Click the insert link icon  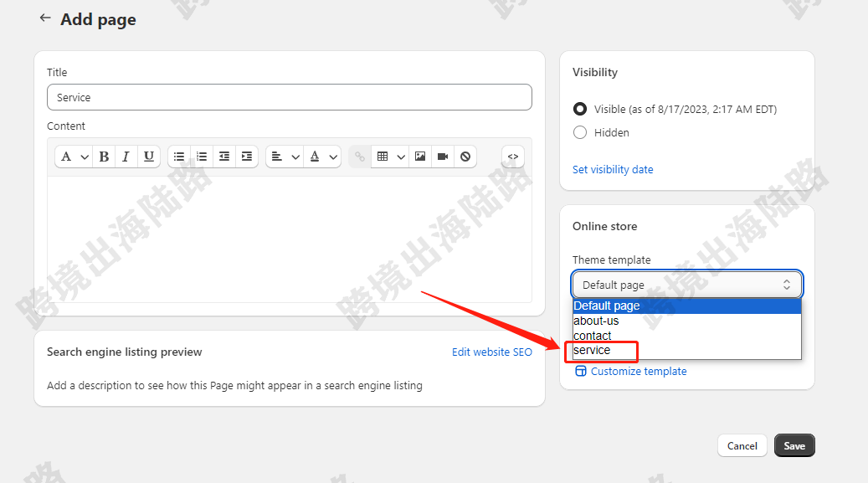tap(360, 157)
